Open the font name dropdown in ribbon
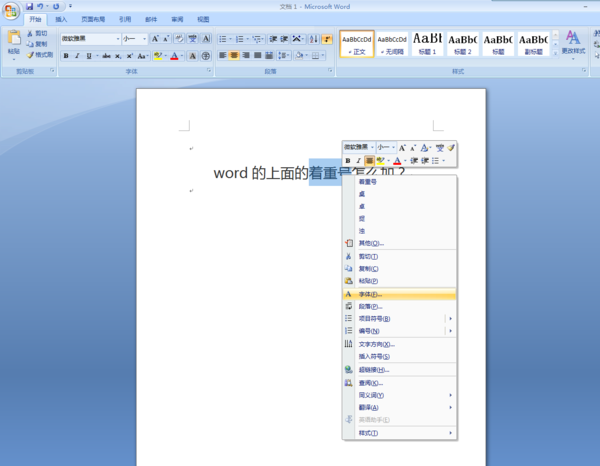The image size is (600, 466). (117, 39)
